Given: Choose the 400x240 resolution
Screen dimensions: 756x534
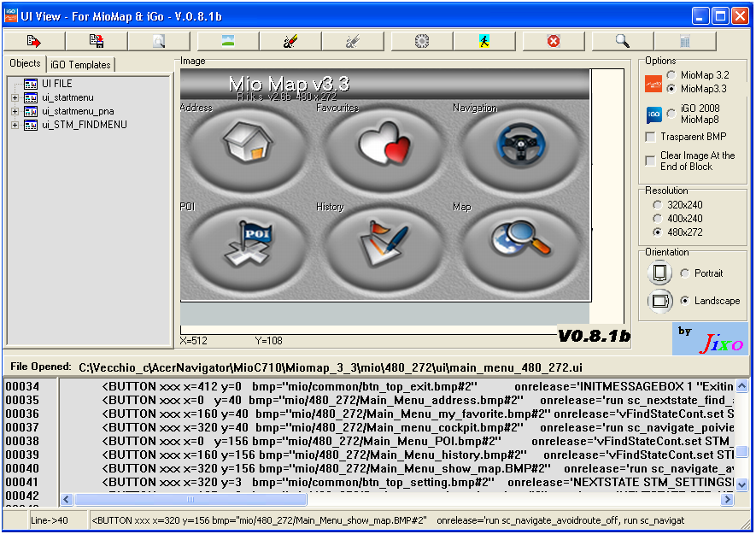Looking at the screenshot, I should [657, 219].
